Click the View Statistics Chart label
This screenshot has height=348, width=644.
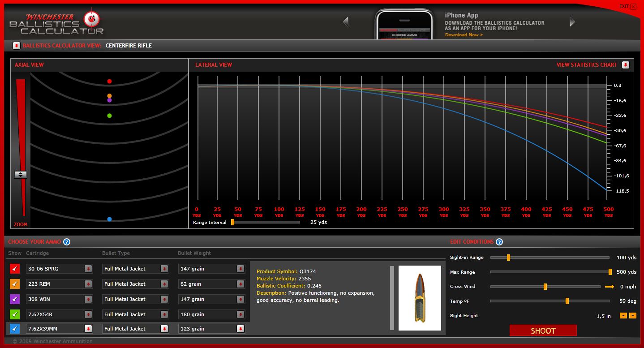[x=587, y=65]
